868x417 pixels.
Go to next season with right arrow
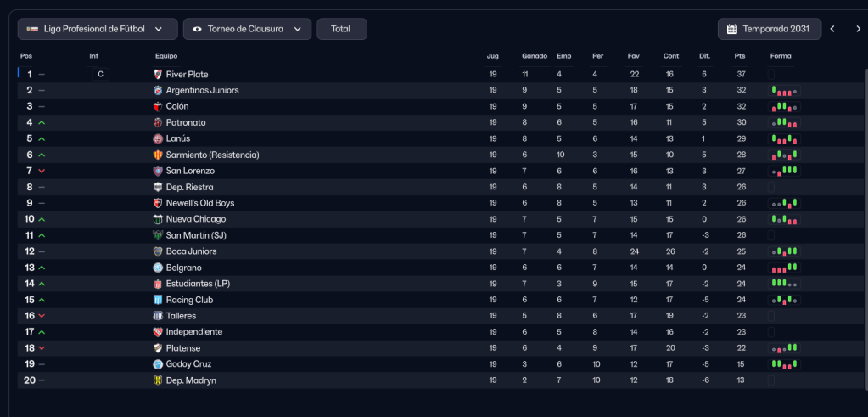858,29
